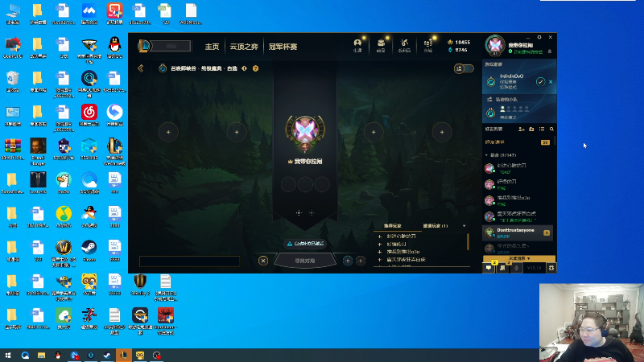Click the RP balance 2746
The width and height of the screenshot is (644, 362).
tap(457, 50)
